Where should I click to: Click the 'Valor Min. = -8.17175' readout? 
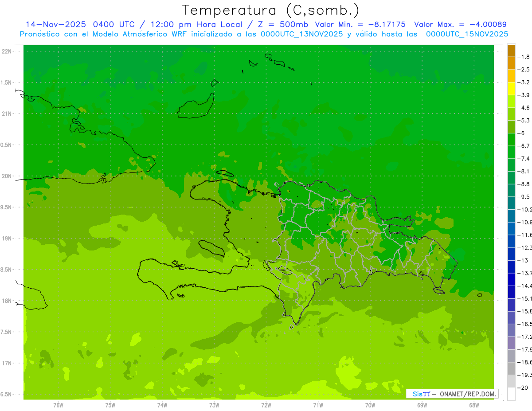pos(360,24)
